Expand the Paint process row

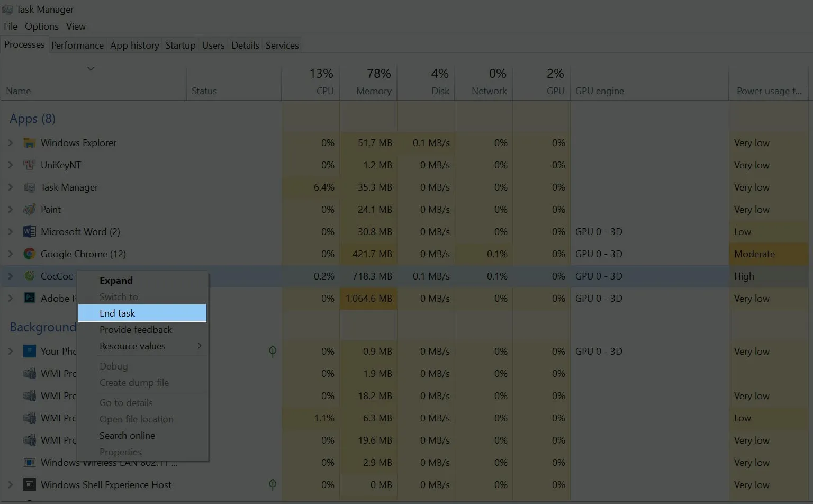click(x=10, y=210)
